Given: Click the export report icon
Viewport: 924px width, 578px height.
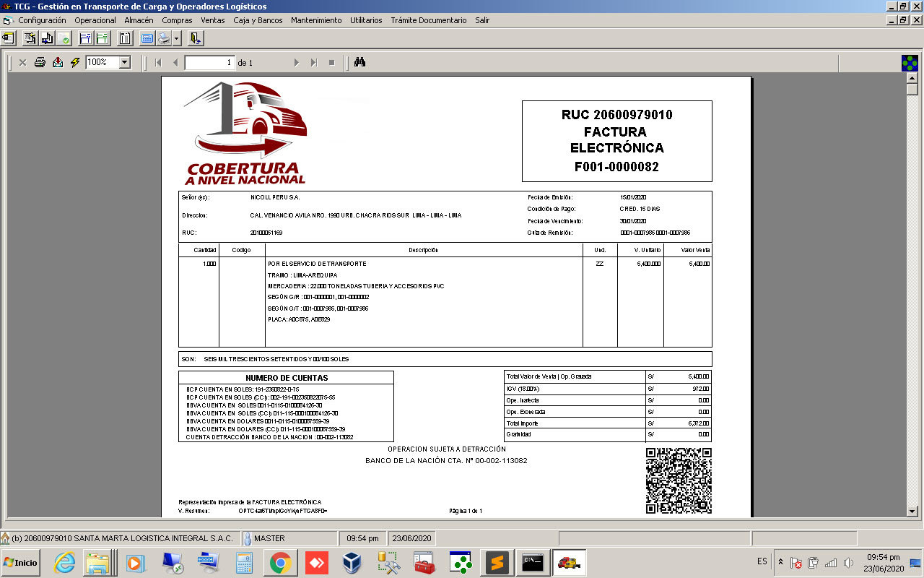Looking at the screenshot, I should tap(58, 63).
